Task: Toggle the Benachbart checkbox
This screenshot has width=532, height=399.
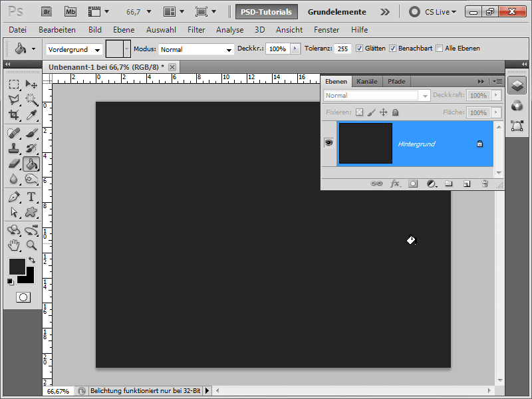Action: coord(392,48)
